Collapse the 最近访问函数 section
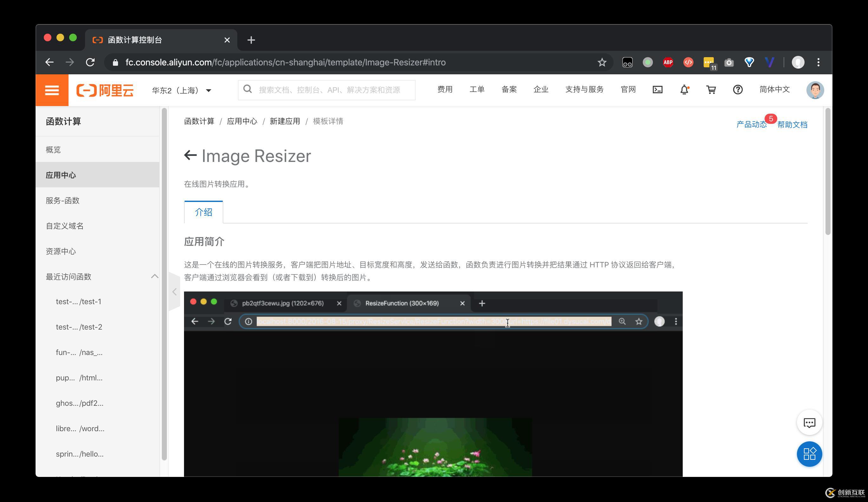868x502 pixels. point(155,276)
